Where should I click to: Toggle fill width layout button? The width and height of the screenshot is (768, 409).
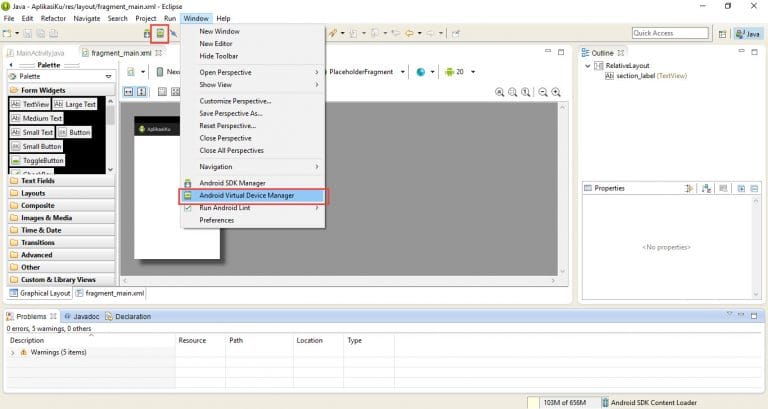[x=128, y=92]
